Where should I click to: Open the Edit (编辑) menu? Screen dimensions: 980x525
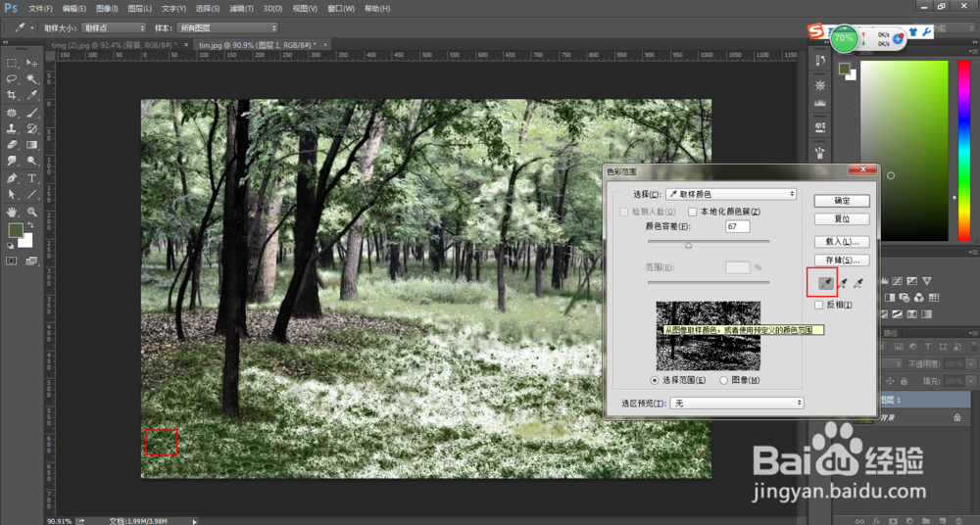(x=74, y=9)
